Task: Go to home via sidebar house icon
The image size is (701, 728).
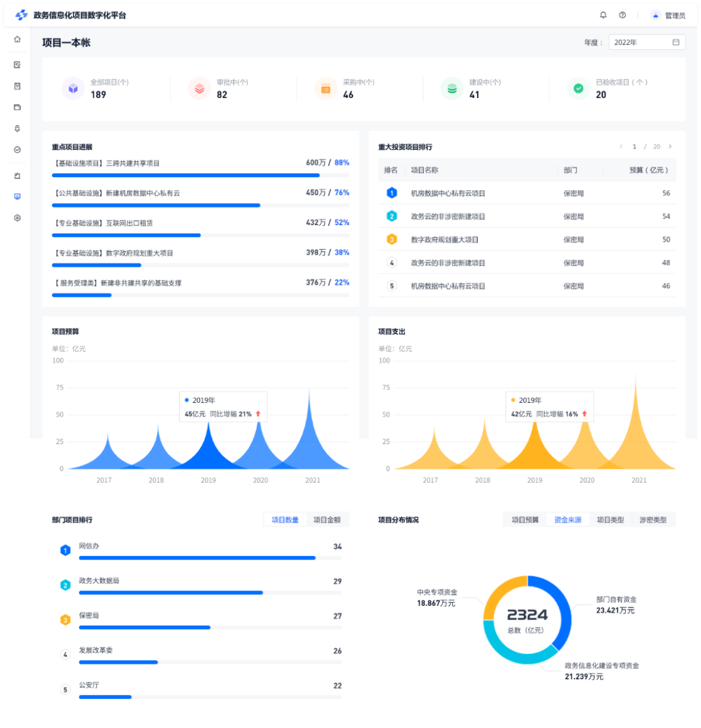Action: (17, 40)
